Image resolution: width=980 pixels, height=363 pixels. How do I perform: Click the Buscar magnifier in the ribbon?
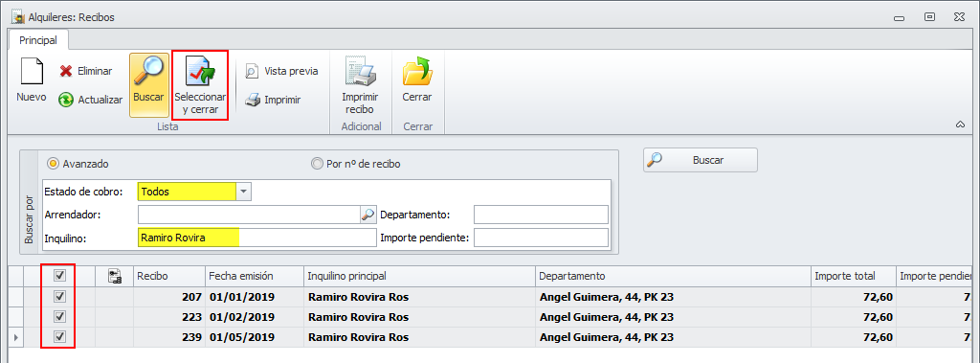tap(148, 71)
